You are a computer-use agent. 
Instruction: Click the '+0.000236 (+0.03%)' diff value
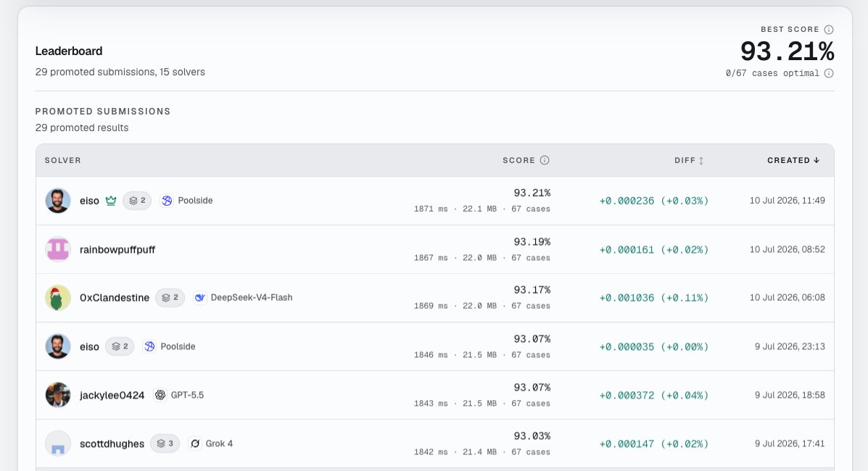654,200
